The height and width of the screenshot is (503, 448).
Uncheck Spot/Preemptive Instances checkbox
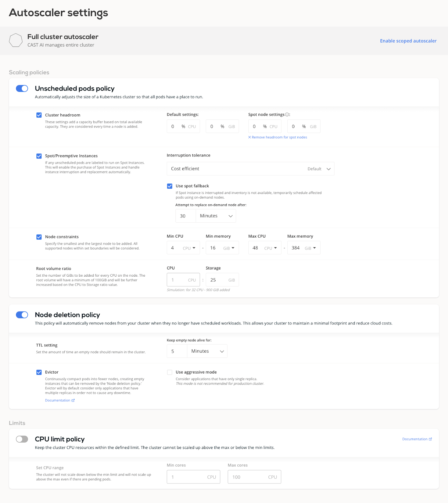39,156
